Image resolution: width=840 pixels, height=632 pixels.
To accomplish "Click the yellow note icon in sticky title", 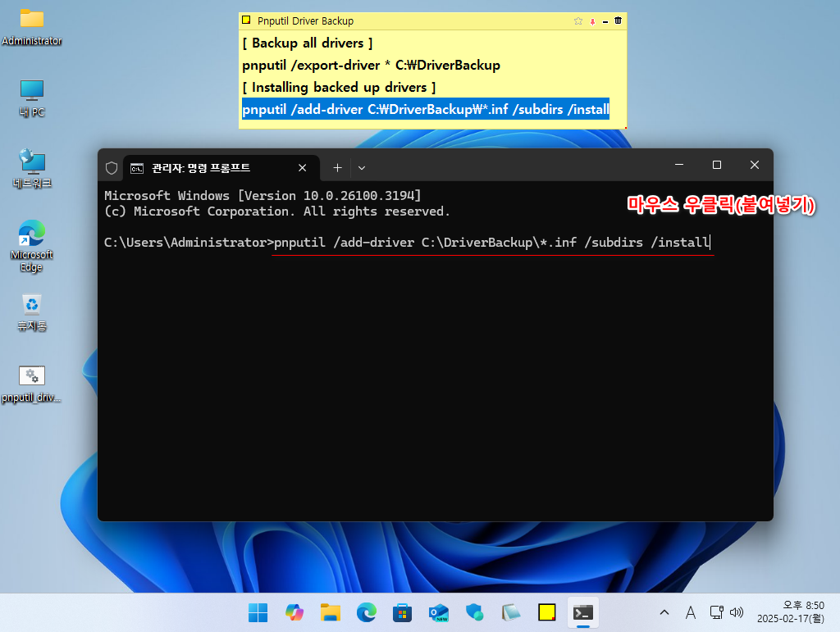I will [x=246, y=20].
